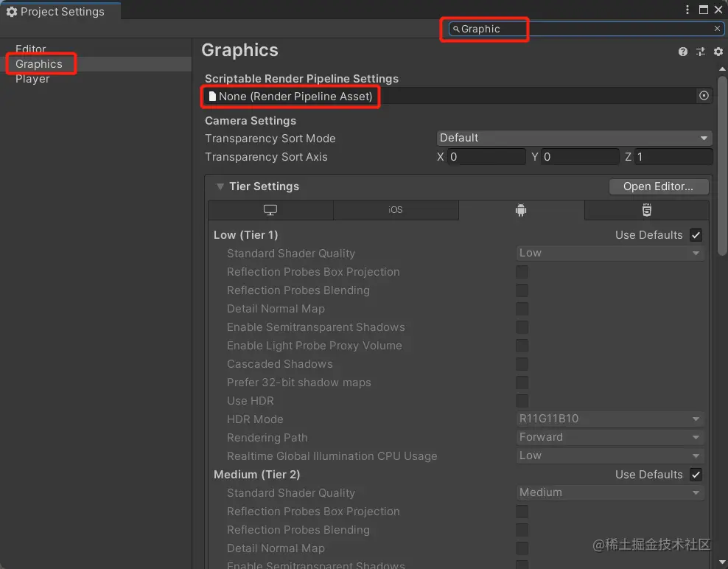Toggle Tier 1 Cascaded Shadows checkbox
The width and height of the screenshot is (728, 569).
pos(522,364)
